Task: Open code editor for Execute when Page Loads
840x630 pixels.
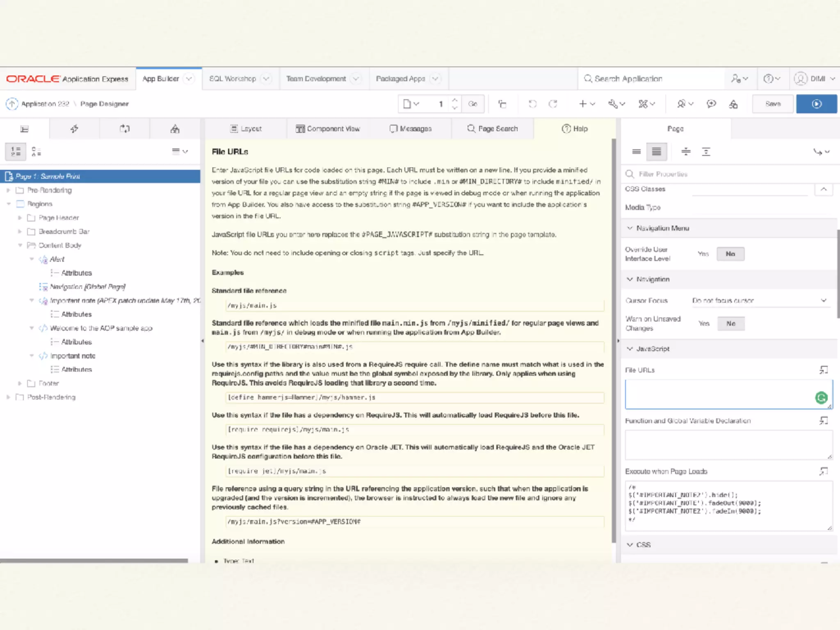Action: tap(824, 471)
